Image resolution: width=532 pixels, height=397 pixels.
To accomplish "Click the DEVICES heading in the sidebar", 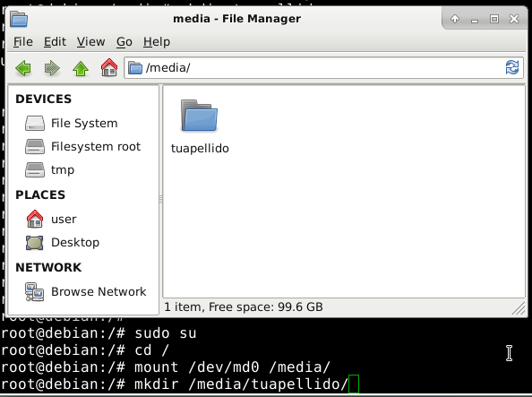I will [x=43, y=99].
